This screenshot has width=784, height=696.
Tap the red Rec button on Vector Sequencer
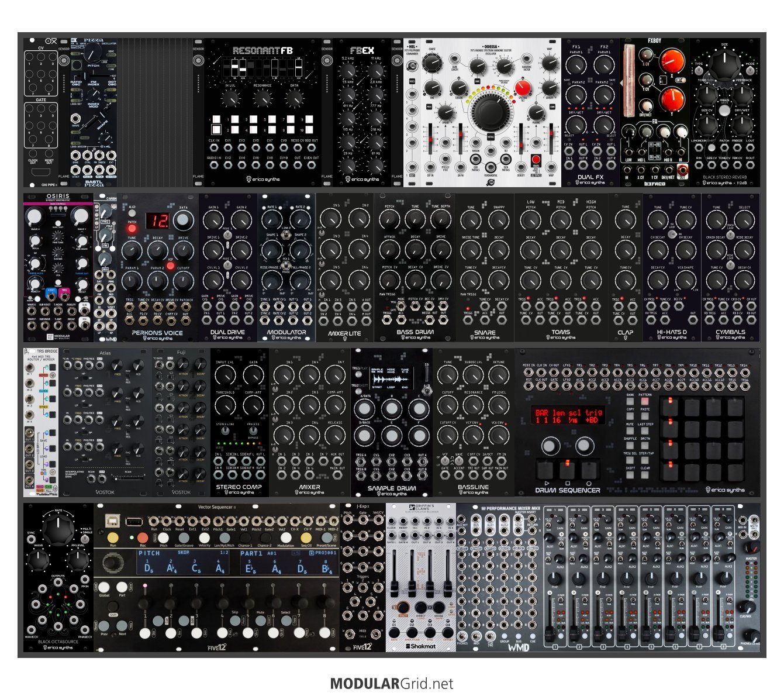(x=143, y=537)
